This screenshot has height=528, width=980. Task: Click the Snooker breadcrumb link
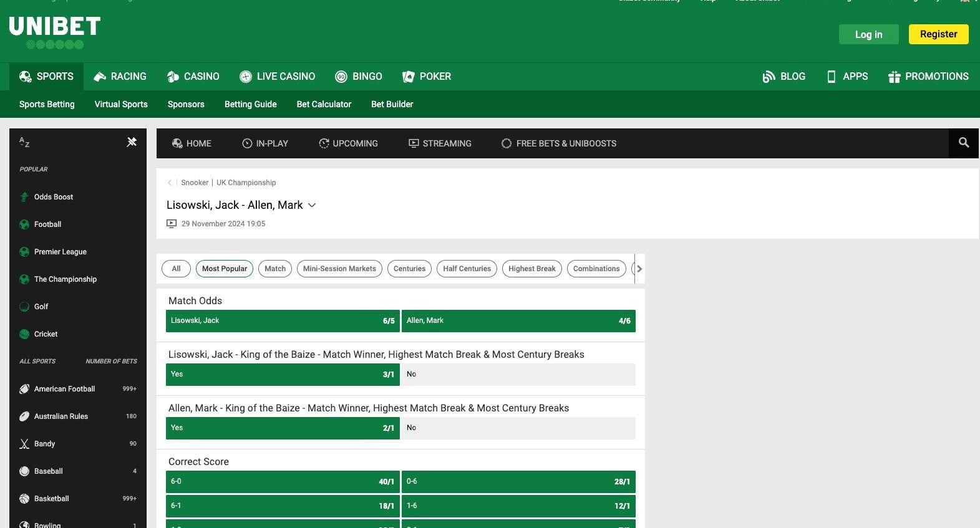[195, 183]
